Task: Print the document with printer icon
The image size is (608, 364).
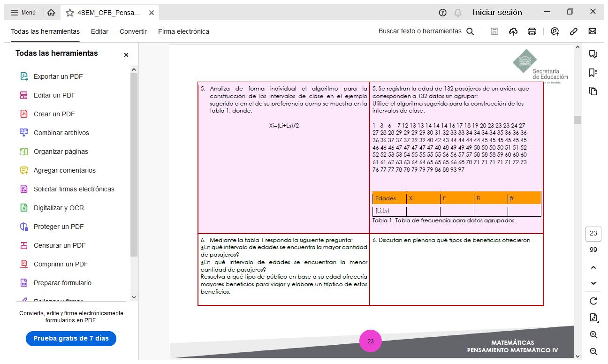Action: pyautogui.click(x=532, y=31)
